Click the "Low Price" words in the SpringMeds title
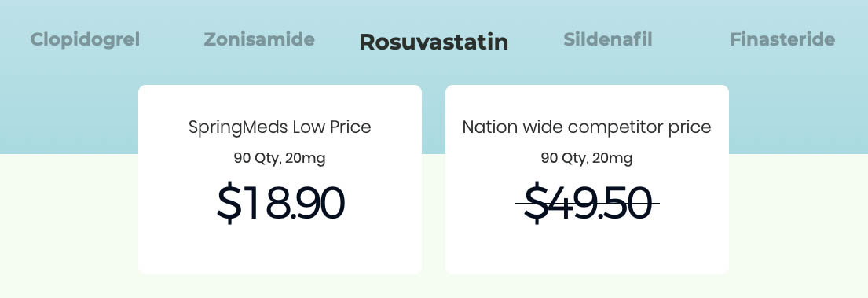 (x=332, y=127)
